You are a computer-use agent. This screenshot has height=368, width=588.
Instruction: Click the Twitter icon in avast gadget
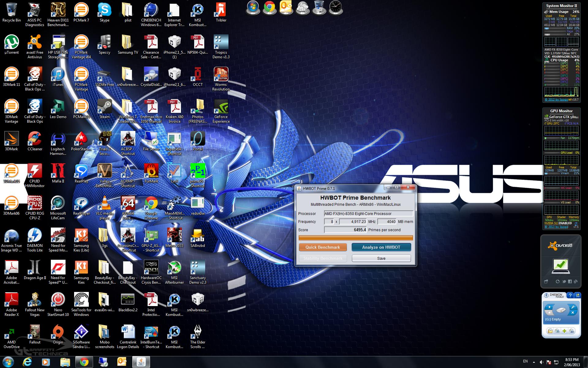point(564,282)
